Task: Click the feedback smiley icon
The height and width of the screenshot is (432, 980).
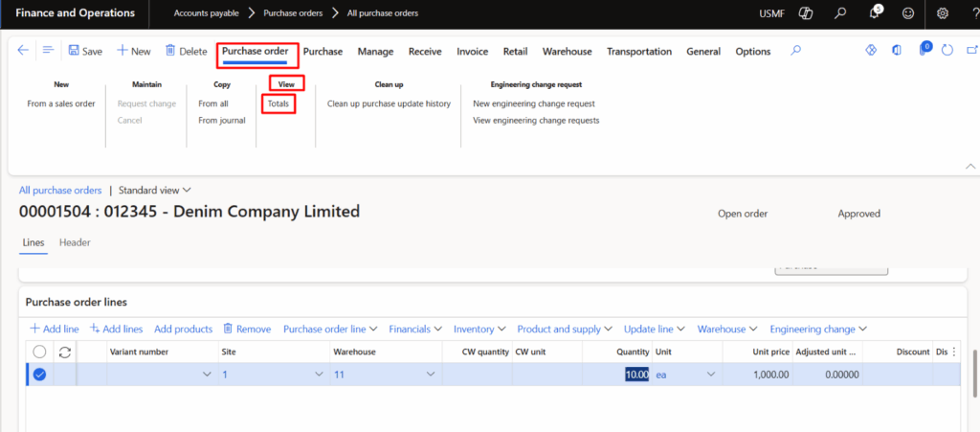Action: click(x=908, y=13)
